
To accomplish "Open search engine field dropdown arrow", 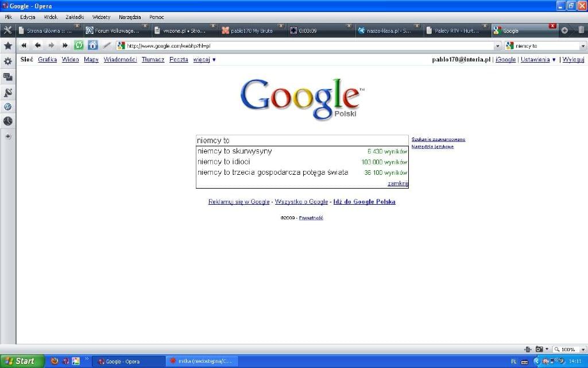I will coord(583,46).
